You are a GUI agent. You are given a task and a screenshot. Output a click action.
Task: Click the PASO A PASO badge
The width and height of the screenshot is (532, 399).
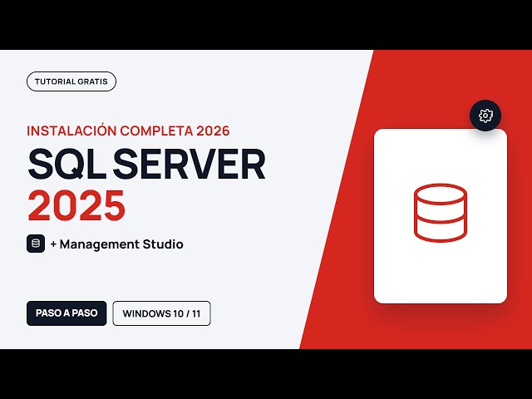tap(66, 313)
